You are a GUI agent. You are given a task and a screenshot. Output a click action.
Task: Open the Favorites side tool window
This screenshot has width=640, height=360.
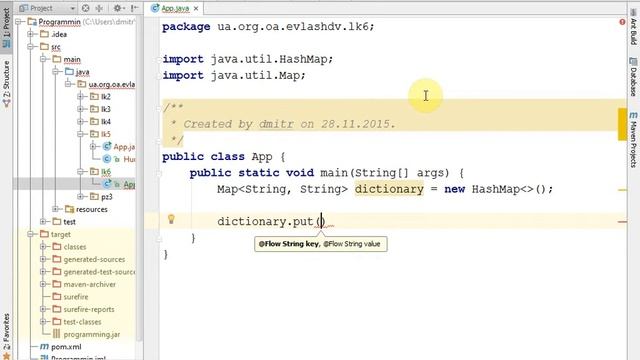click(6, 336)
